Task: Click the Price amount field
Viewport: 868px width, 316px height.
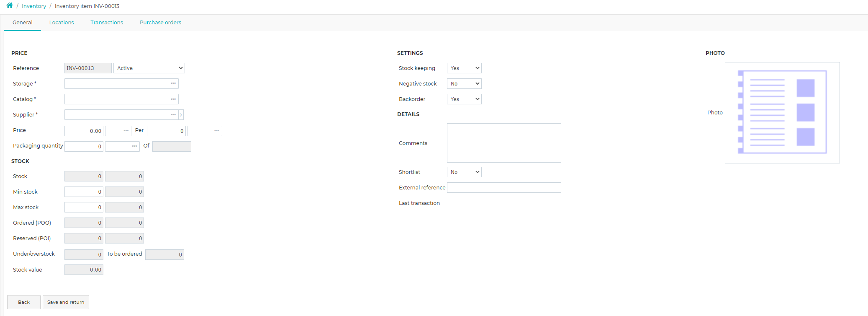Action: coord(84,131)
